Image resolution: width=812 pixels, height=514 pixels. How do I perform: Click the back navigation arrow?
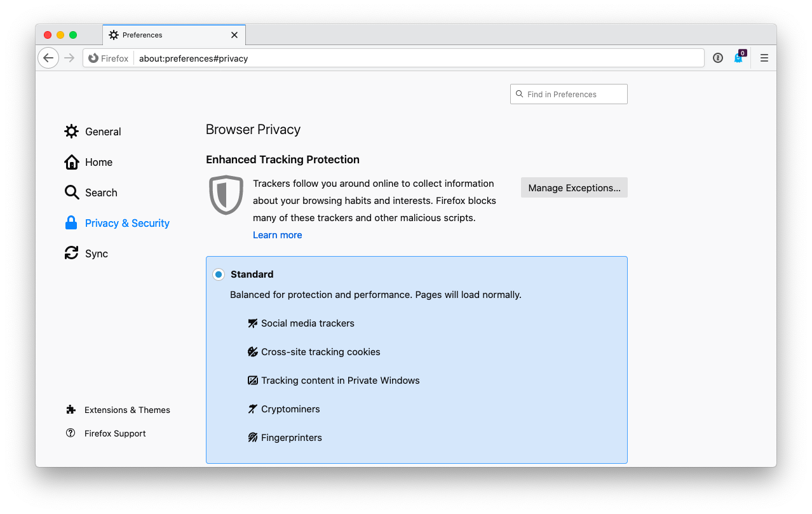(48, 58)
